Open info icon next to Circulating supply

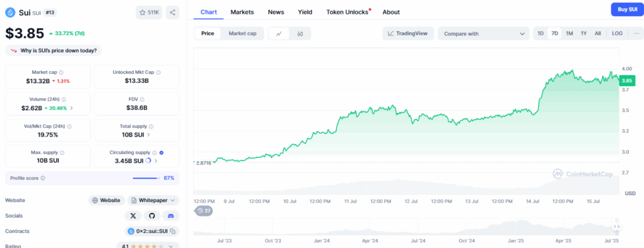point(155,152)
